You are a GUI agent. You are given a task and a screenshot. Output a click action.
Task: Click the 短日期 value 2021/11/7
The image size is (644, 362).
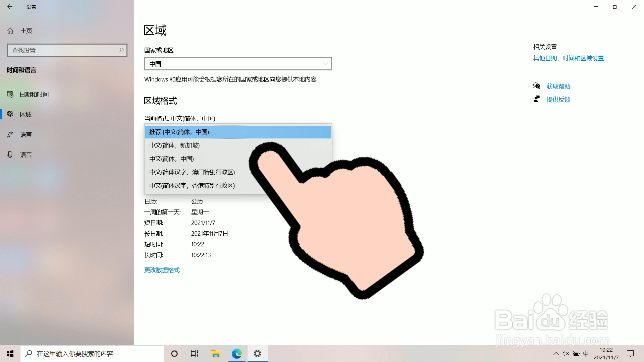coord(203,223)
